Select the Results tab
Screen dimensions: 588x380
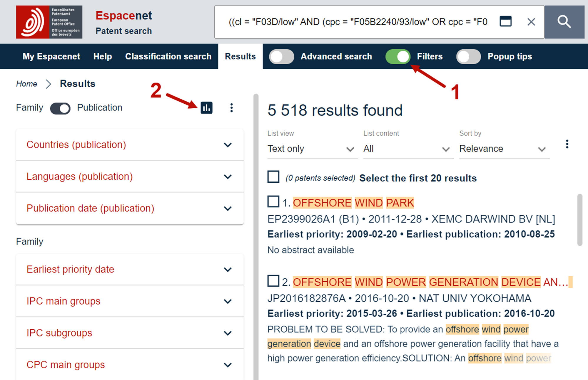point(240,56)
